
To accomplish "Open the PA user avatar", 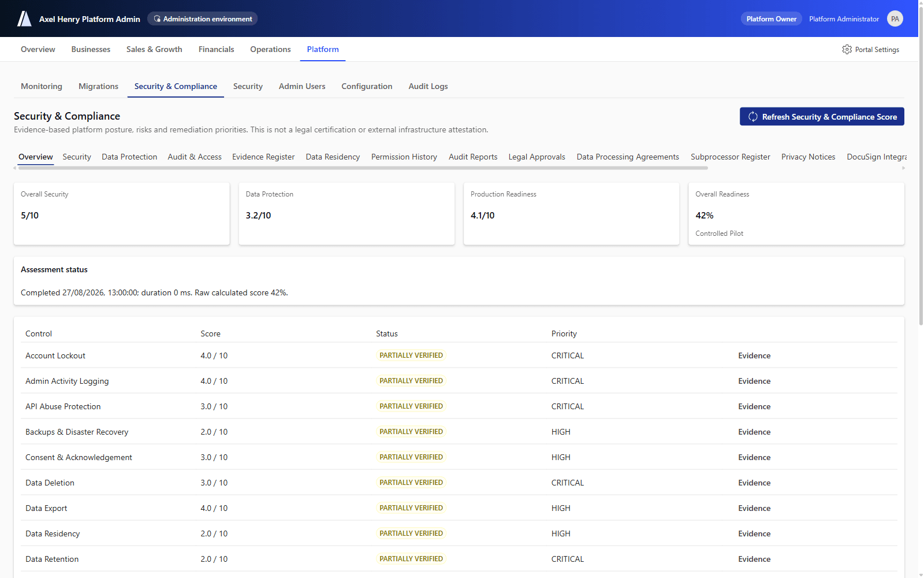I will (895, 19).
